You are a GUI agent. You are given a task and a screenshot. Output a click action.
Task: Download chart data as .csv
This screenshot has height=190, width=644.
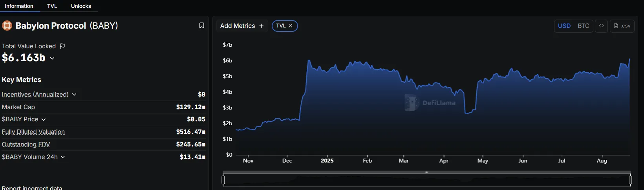(x=622, y=26)
